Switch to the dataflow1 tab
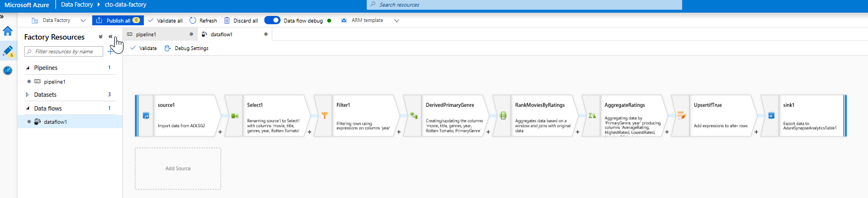This screenshot has height=198, width=868. [235, 34]
